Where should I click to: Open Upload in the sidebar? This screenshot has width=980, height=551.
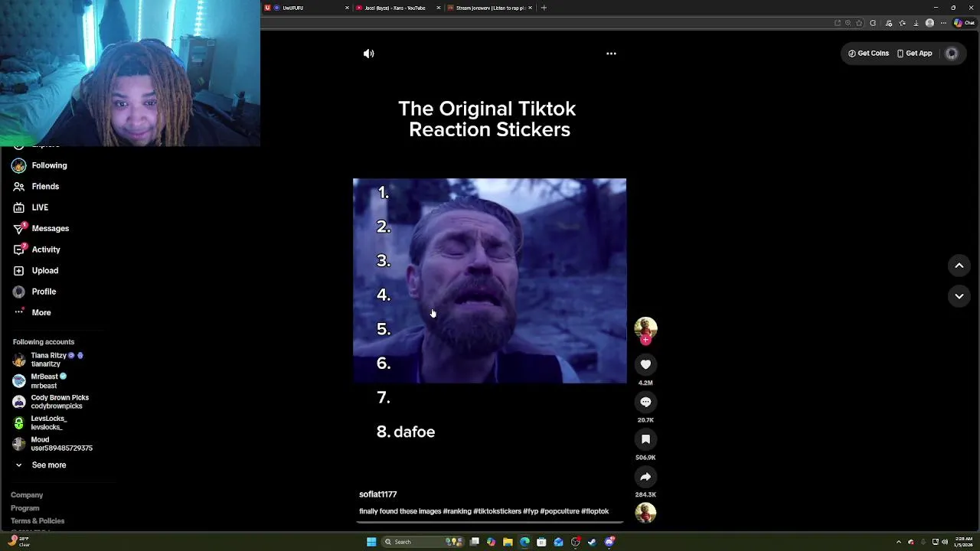tap(35, 271)
